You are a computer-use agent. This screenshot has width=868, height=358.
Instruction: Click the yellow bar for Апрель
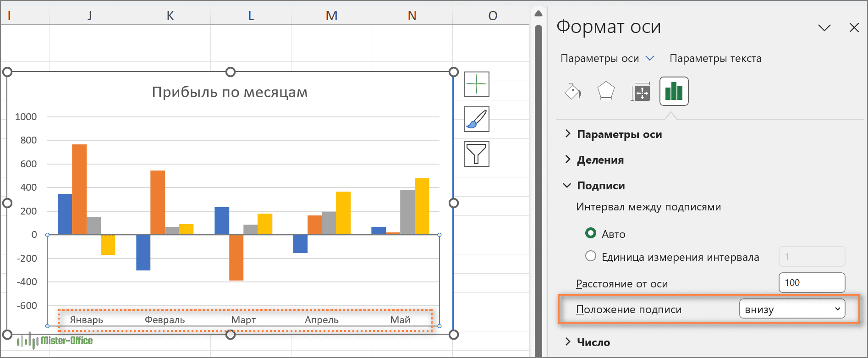pos(343,213)
